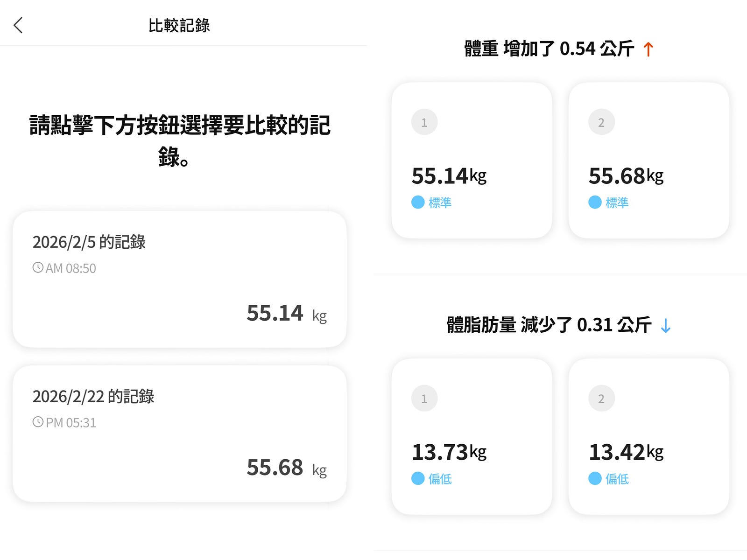This screenshot has width=747, height=560.
Task: Click the 比較記錄 page title
Action: click(179, 25)
